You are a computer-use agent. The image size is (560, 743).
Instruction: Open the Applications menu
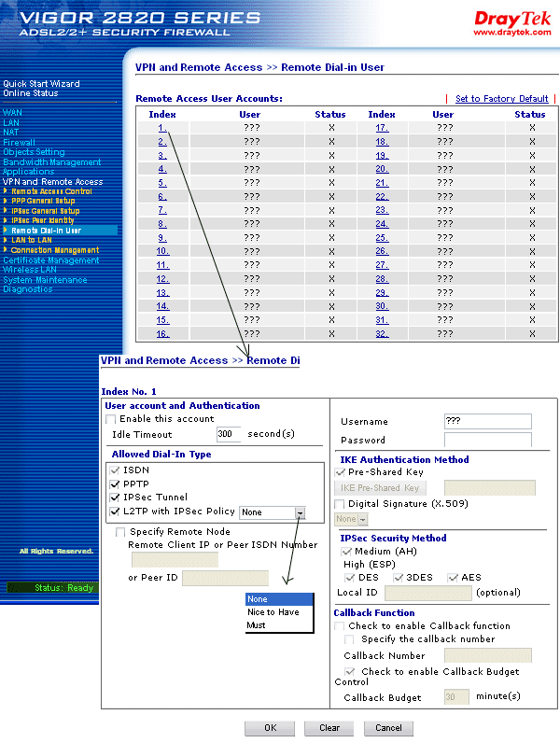pos(28,172)
